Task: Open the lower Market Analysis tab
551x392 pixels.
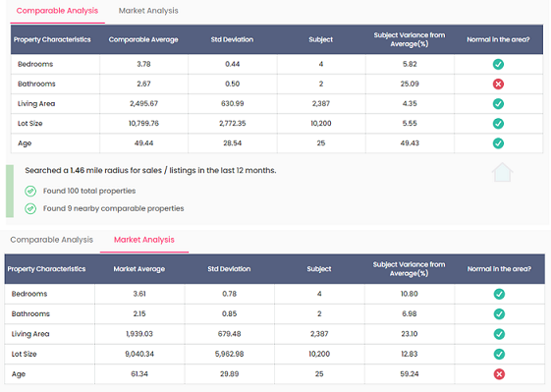Action: pos(144,240)
